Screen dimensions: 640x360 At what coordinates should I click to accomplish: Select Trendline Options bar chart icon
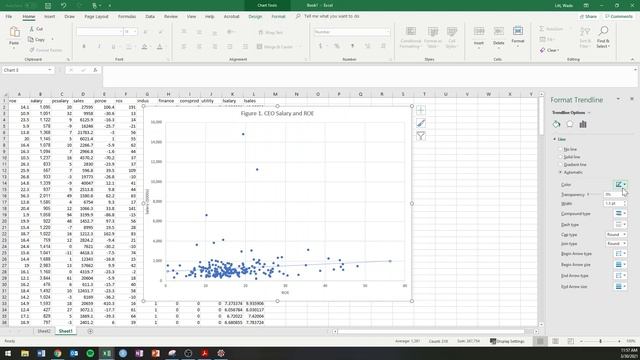583,124
